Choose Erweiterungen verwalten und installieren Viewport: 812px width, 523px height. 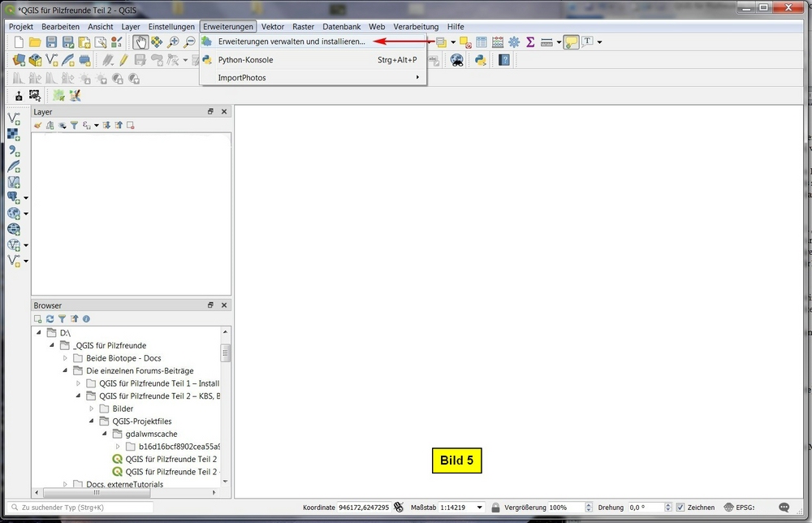pos(292,41)
